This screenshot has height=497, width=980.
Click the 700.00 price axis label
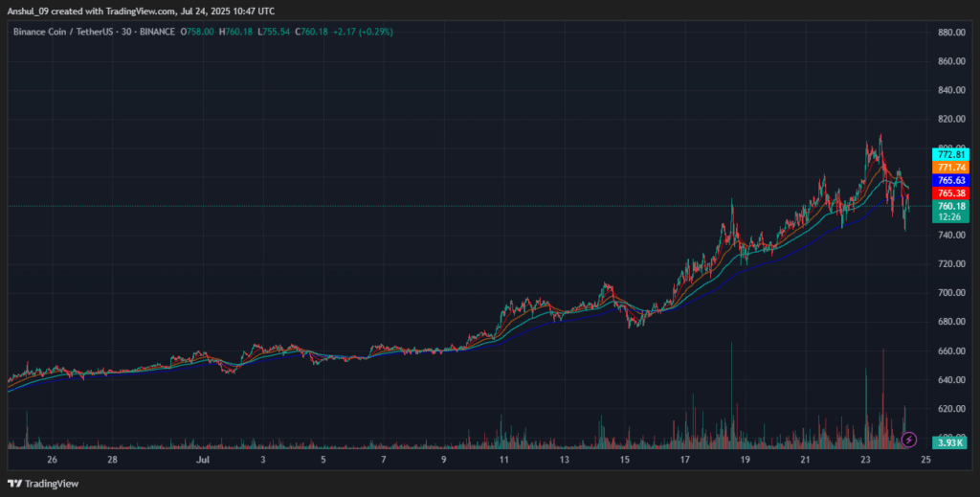[x=949, y=293]
